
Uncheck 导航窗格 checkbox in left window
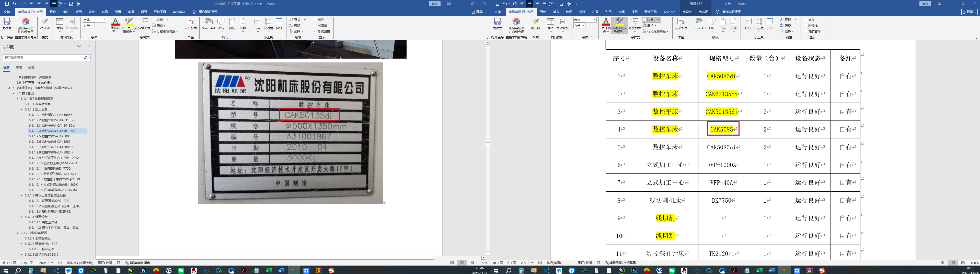315,31
